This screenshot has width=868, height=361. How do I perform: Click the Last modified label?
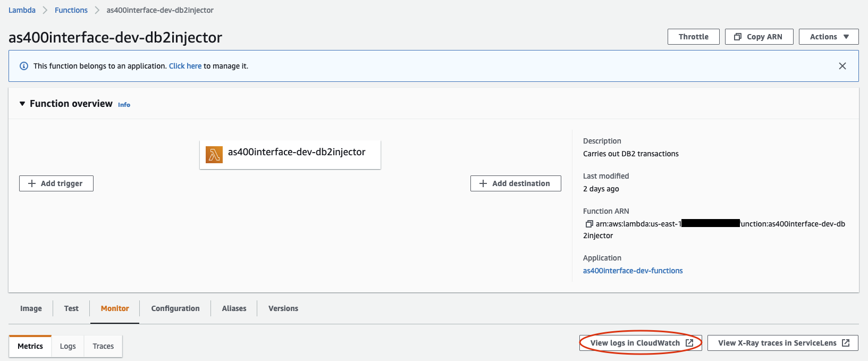point(606,176)
